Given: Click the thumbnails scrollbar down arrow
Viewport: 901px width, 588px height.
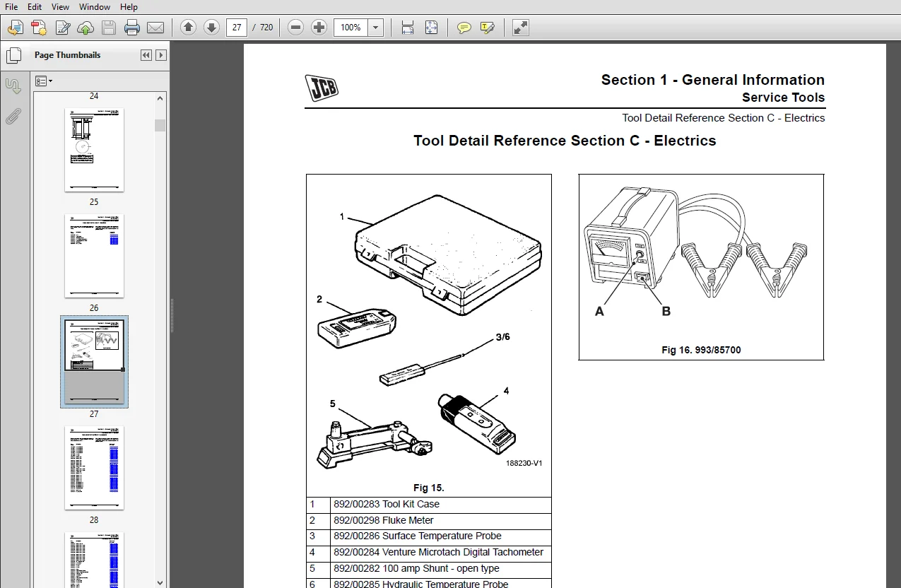Looking at the screenshot, I should (160, 582).
